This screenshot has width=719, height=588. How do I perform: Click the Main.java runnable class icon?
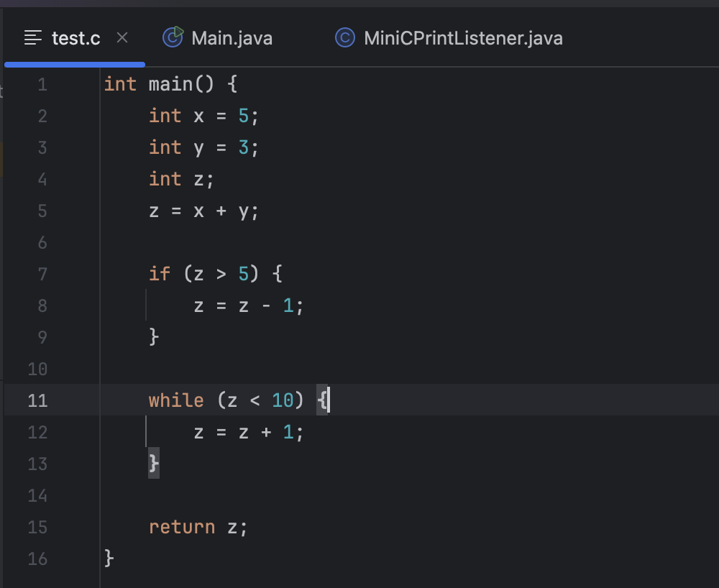click(173, 37)
